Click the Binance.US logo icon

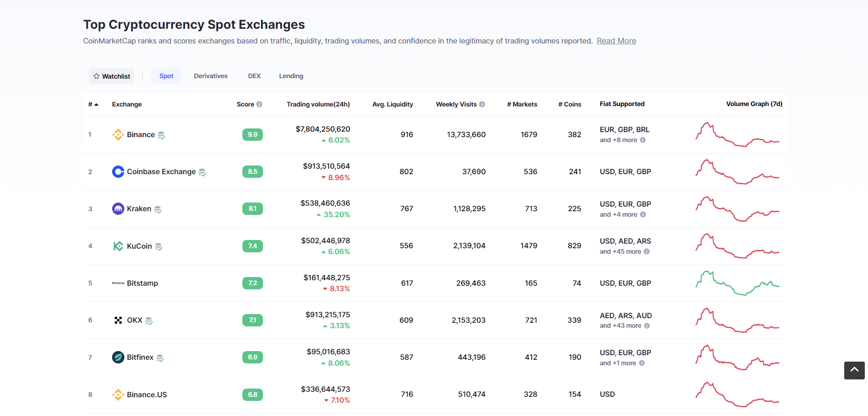click(118, 395)
